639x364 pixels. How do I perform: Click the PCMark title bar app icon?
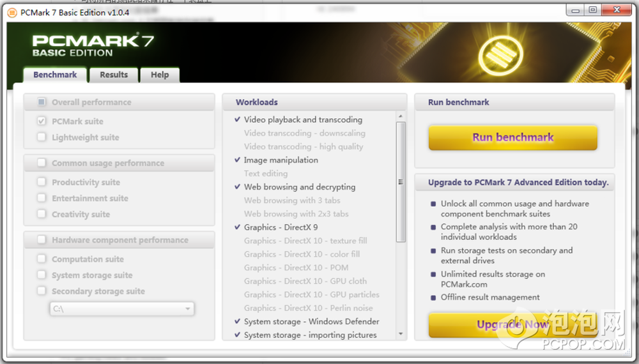point(13,13)
